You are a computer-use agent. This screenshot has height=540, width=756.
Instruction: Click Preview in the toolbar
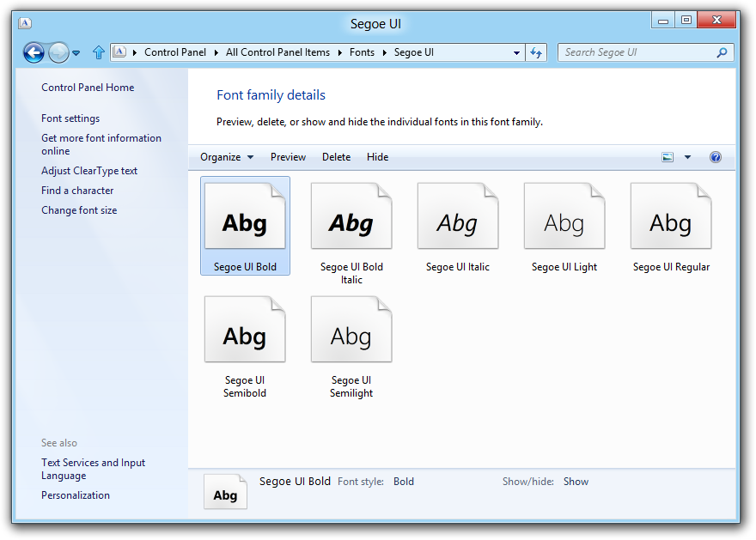[x=288, y=157]
